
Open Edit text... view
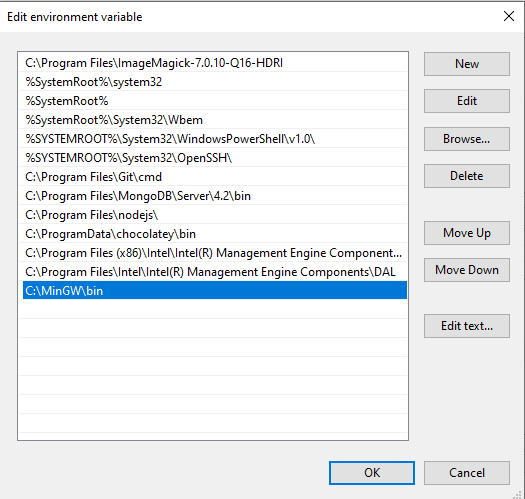467,326
